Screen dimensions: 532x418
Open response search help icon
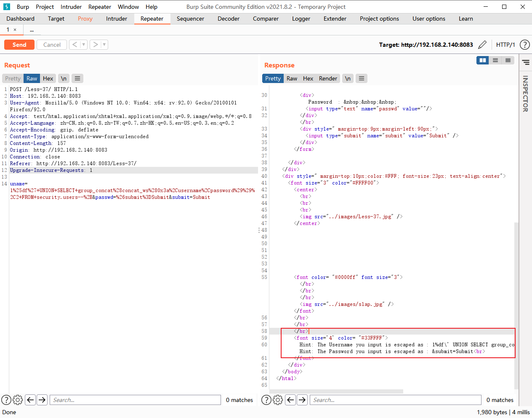[x=266, y=400]
